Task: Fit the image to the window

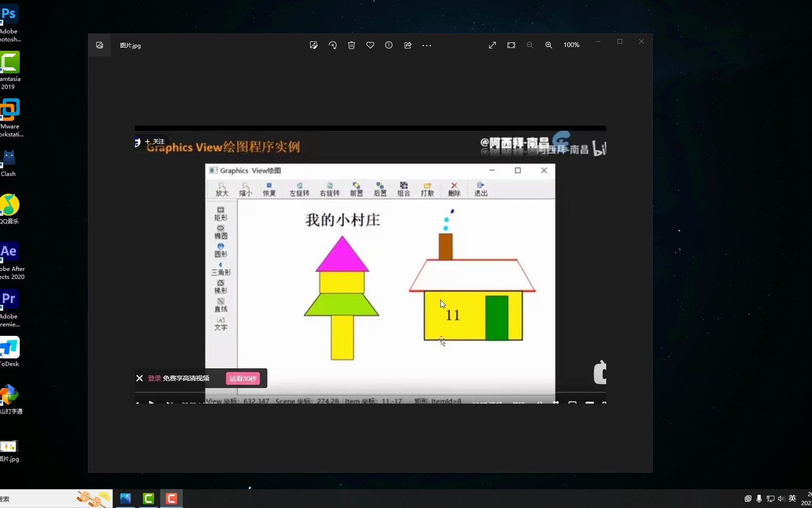Action: click(x=511, y=45)
